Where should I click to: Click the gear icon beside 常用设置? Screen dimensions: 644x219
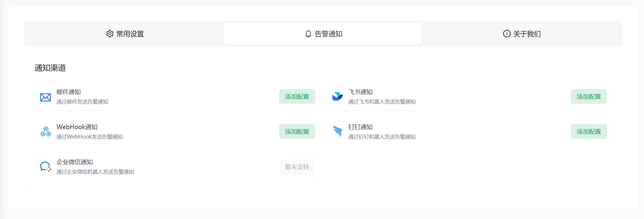(110, 34)
